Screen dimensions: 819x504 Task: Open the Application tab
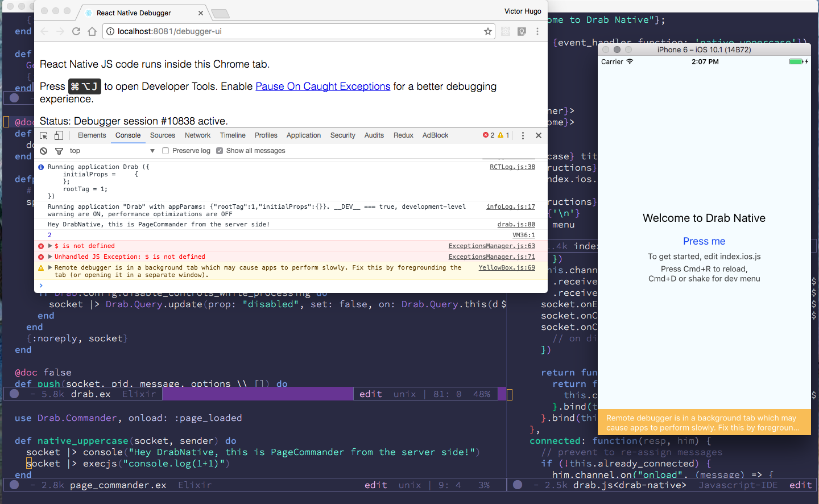coord(304,135)
